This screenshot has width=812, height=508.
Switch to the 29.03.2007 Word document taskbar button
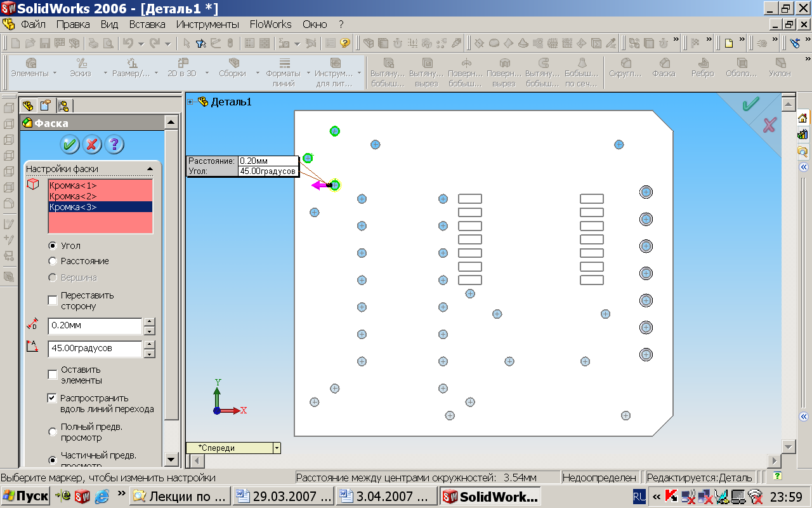(x=284, y=496)
